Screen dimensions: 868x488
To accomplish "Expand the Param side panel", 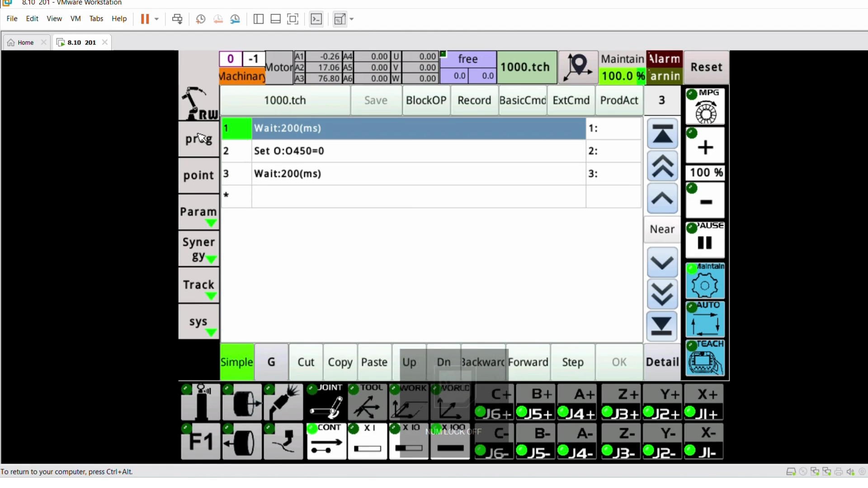I will pyautogui.click(x=198, y=211).
